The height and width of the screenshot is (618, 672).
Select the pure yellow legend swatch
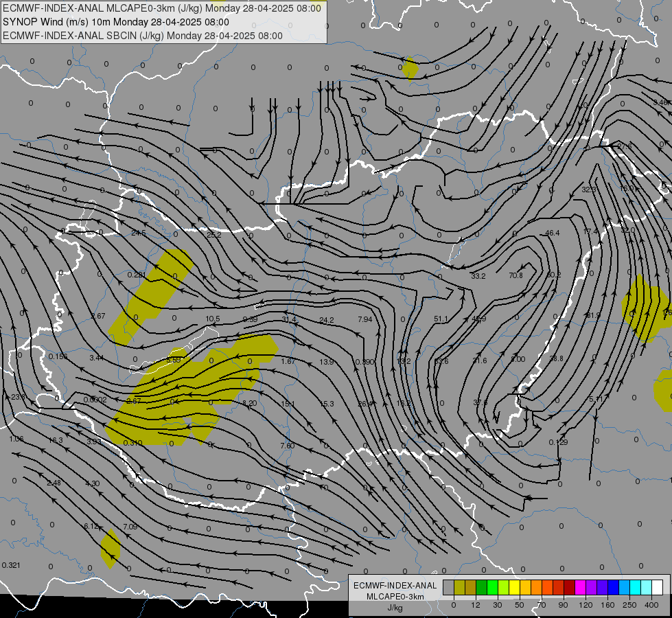[515, 587]
